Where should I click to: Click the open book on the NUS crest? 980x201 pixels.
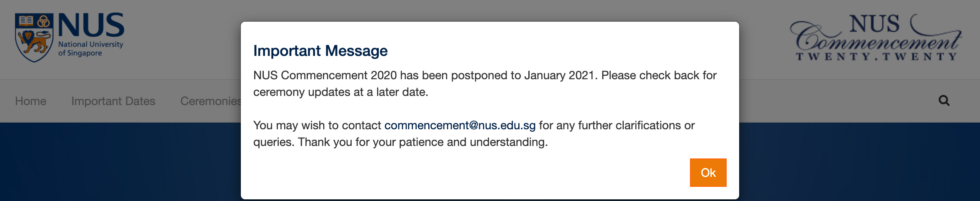[26, 20]
